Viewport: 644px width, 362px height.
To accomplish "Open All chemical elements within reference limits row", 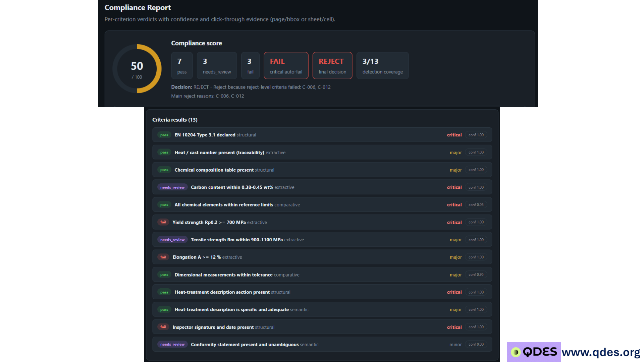I will [322, 204].
